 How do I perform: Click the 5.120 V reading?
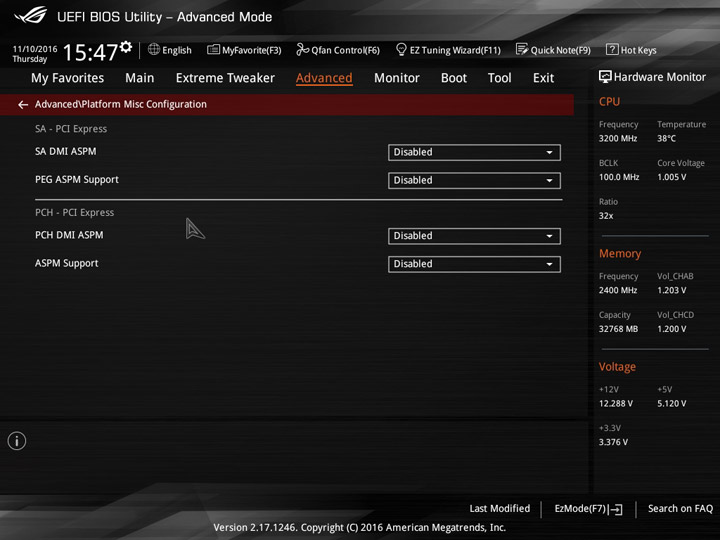pos(672,404)
